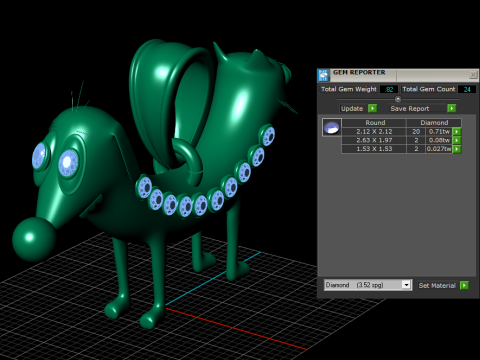This screenshot has height=360, width=480.
Task: Click the Set Material green arrow
Action: coord(464,285)
